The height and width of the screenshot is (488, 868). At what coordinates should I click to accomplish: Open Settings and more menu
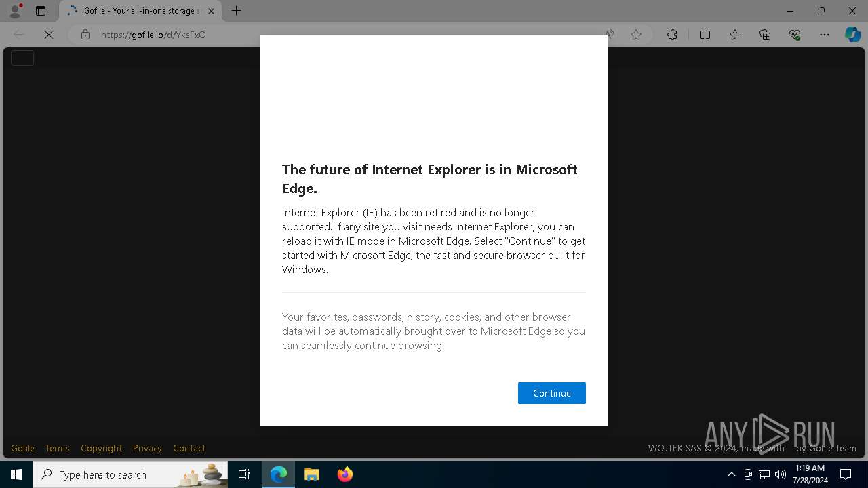825,35
